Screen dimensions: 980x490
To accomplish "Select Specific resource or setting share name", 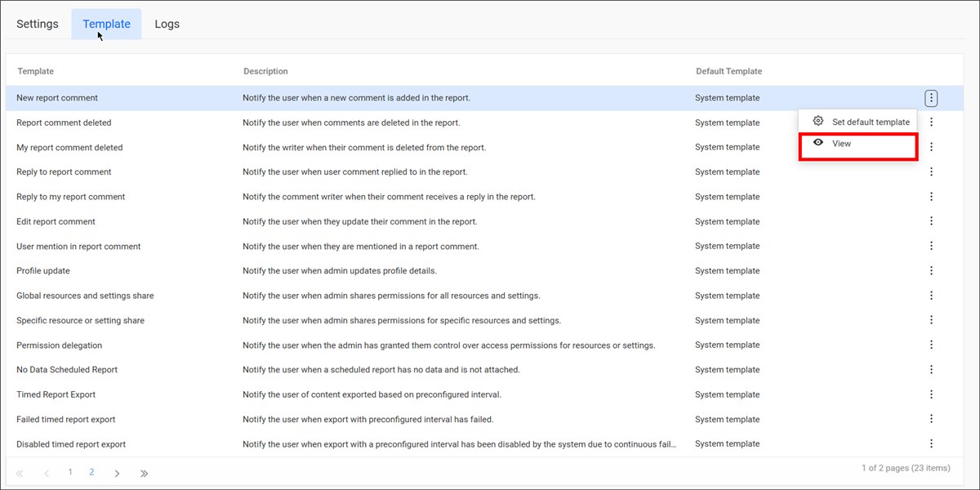I will [x=80, y=321].
